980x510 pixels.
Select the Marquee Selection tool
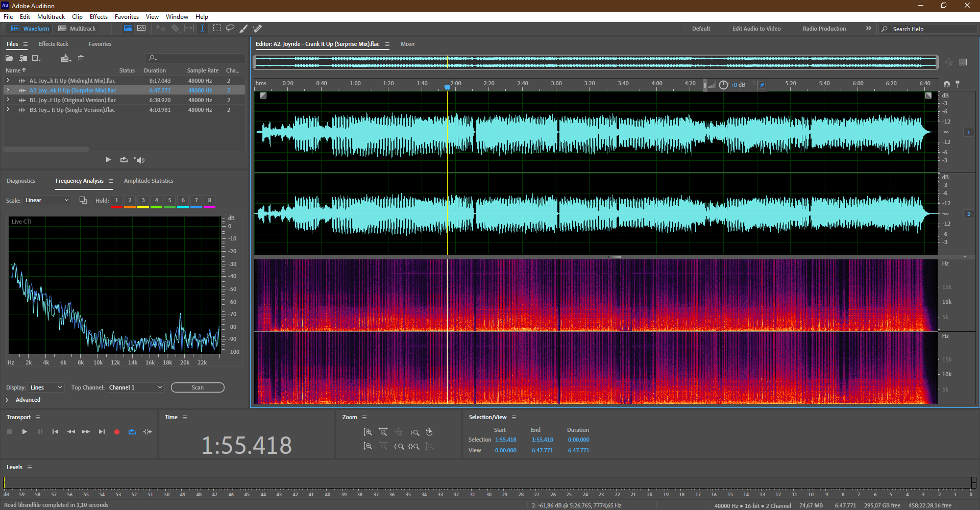[217, 29]
